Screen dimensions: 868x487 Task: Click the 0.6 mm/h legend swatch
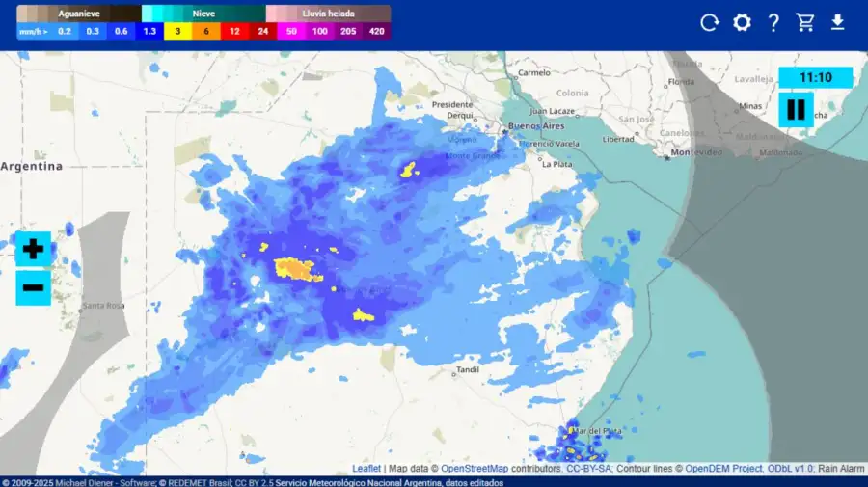122,31
